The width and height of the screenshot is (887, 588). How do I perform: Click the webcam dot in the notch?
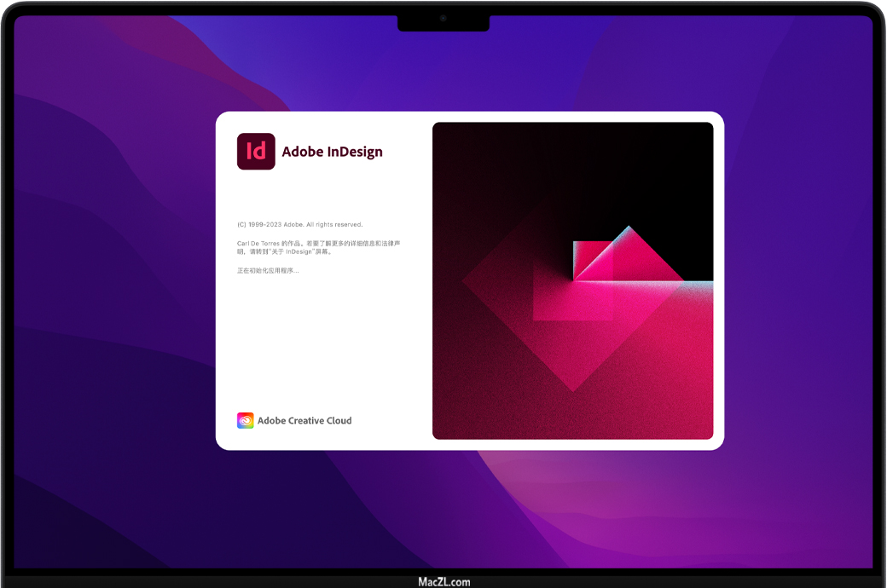pos(443,18)
